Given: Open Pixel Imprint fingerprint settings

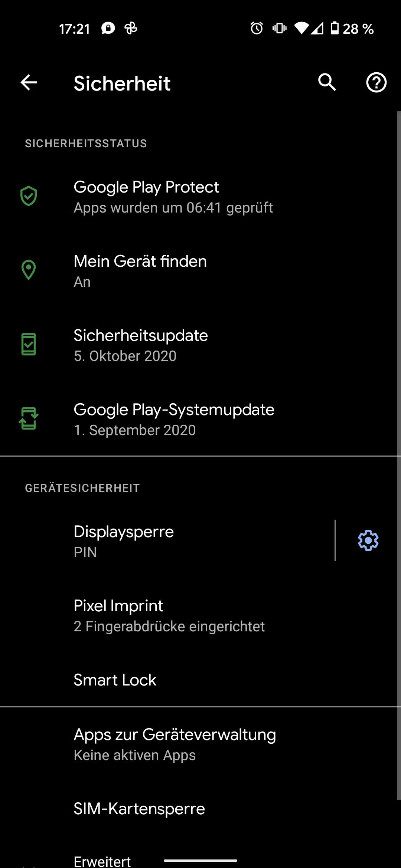Looking at the screenshot, I should tap(169, 615).
